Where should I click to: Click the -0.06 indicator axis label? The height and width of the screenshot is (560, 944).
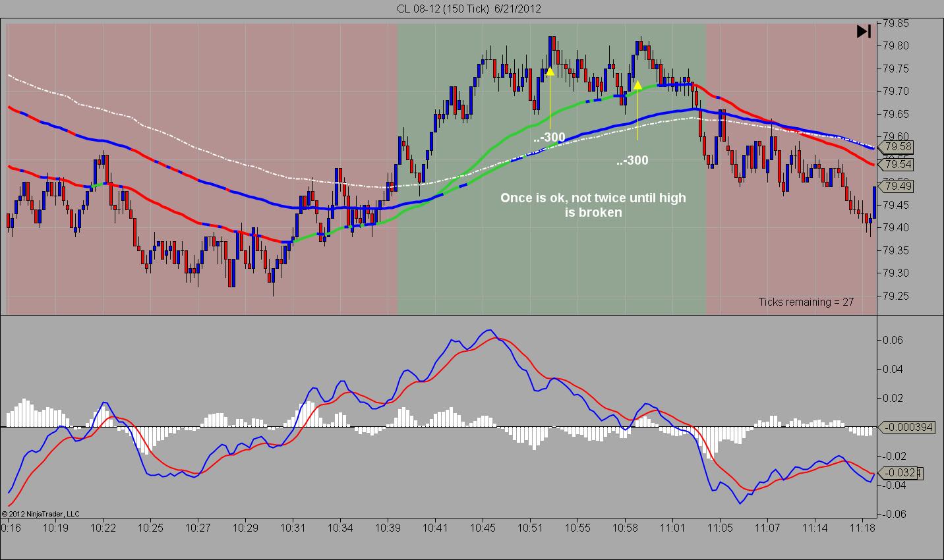click(x=893, y=514)
